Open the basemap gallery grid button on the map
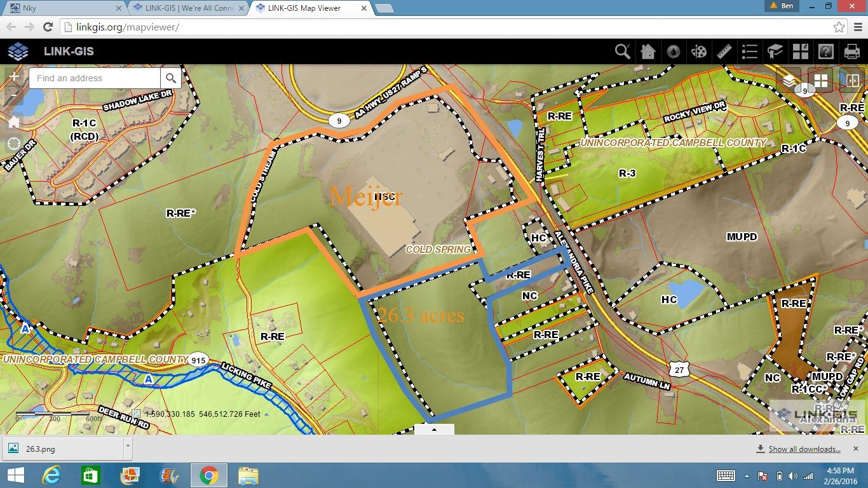 [821, 81]
